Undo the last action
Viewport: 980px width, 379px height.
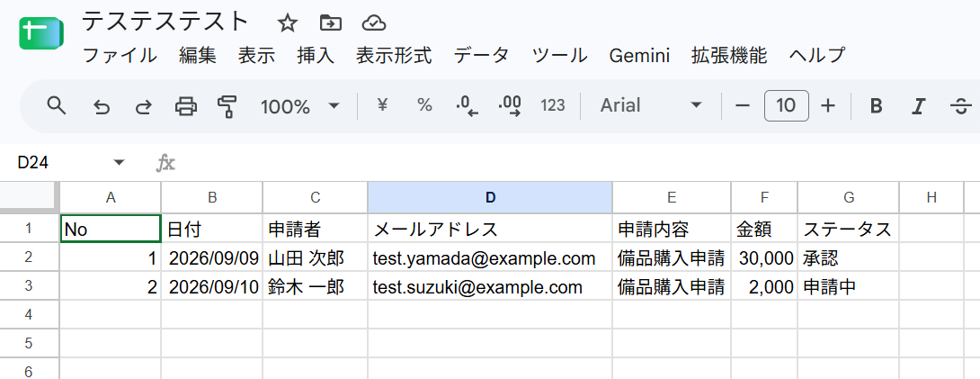[x=102, y=107]
